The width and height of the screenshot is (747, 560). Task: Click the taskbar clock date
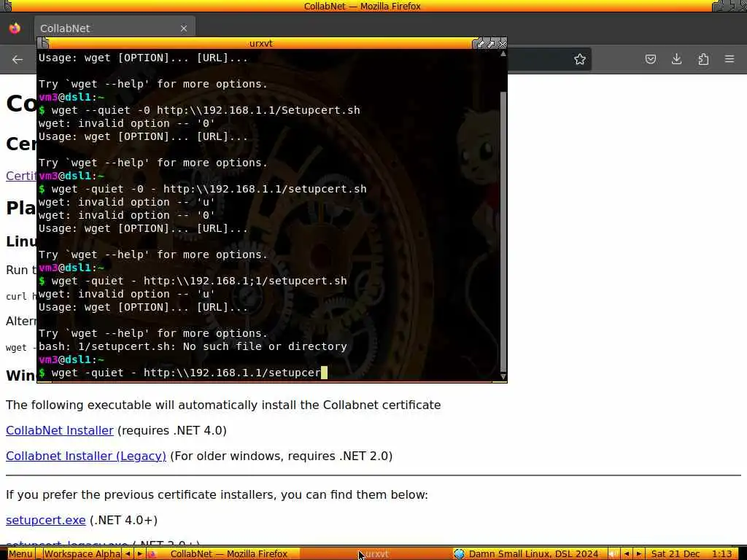(675, 554)
